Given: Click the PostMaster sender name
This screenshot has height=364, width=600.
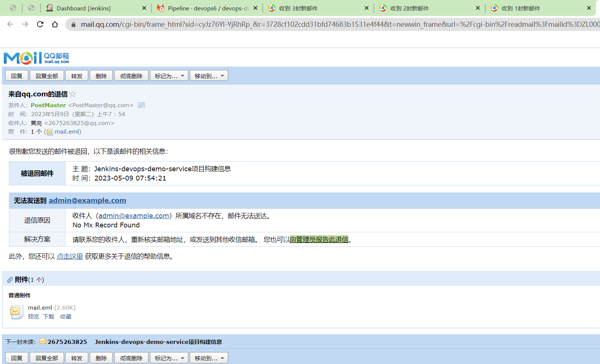Looking at the screenshot, I should tap(48, 105).
